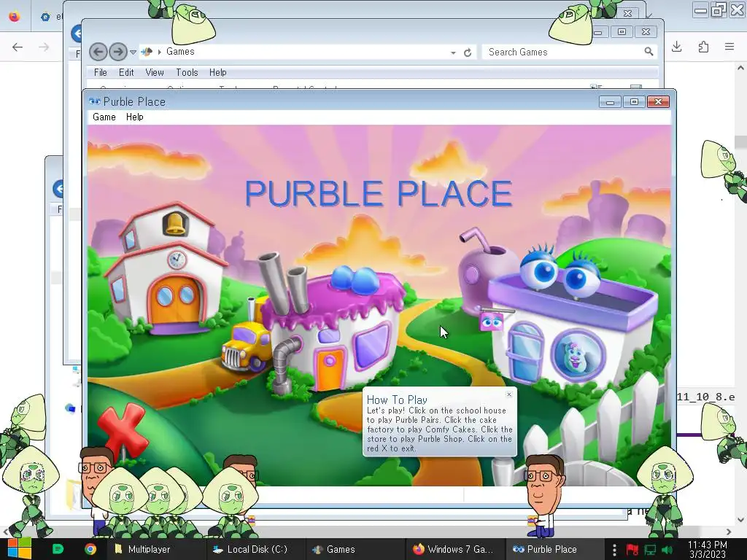The width and height of the screenshot is (747, 560).
Task: Click scroll-up arrow of Firefox page scrollbar
Action: point(741,68)
